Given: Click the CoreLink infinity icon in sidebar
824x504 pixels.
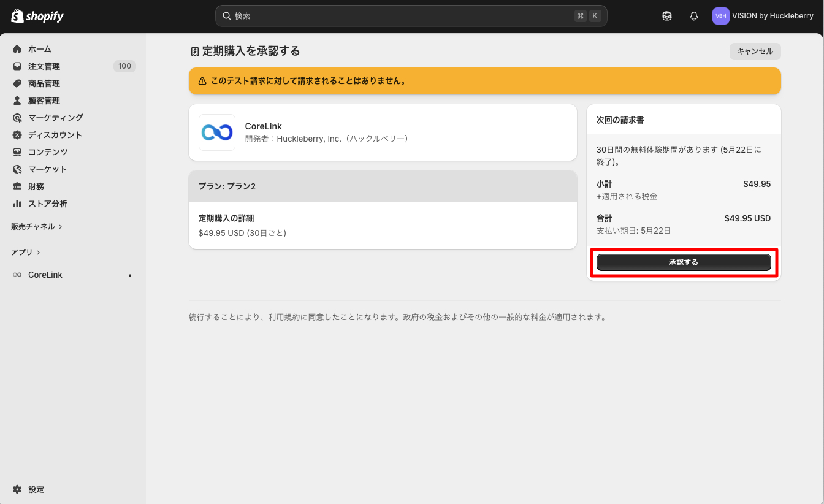Looking at the screenshot, I should [x=17, y=275].
